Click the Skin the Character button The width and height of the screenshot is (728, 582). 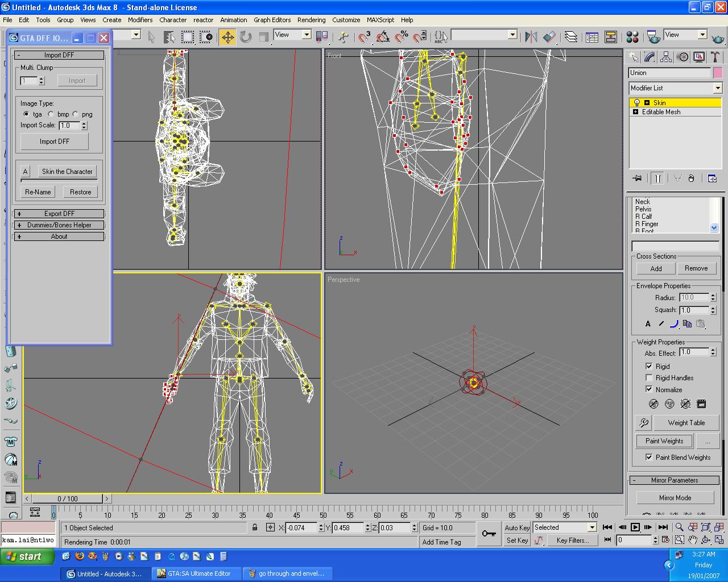pyautogui.click(x=67, y=172)
